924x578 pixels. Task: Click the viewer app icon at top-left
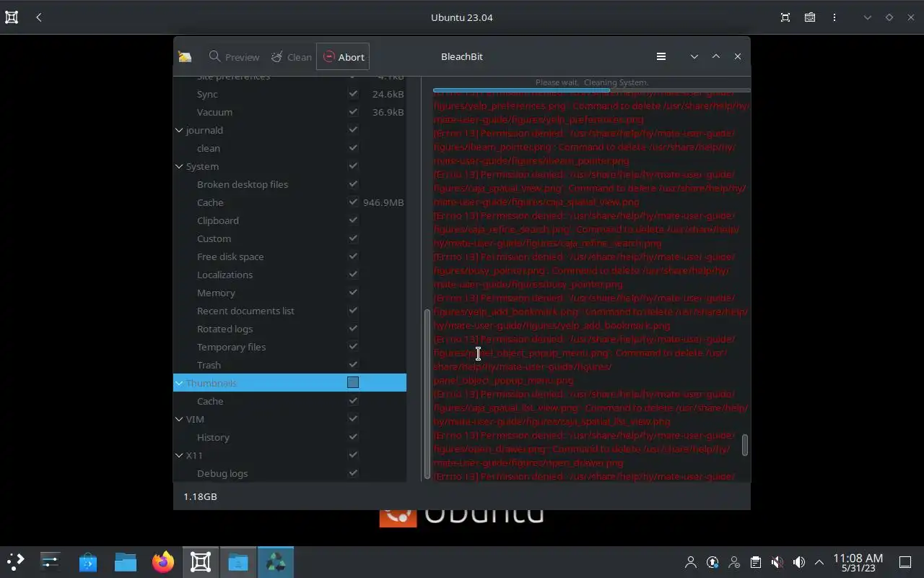click(x=12, y=17)
